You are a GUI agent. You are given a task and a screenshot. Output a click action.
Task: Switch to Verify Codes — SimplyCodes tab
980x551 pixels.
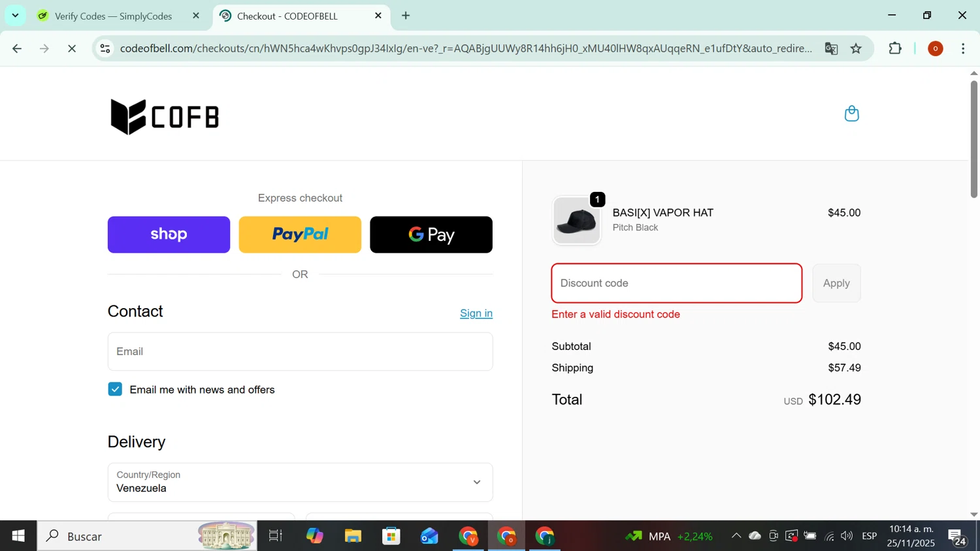tap(113, 16)
